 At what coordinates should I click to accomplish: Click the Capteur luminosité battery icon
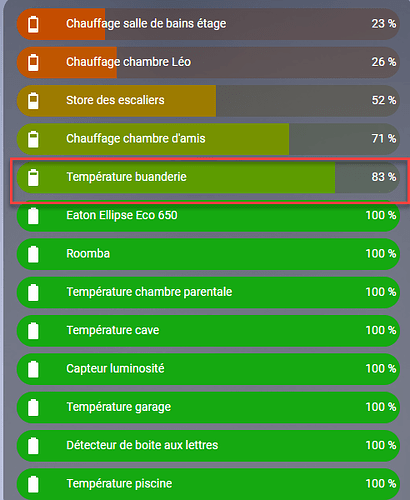[33, 369]
